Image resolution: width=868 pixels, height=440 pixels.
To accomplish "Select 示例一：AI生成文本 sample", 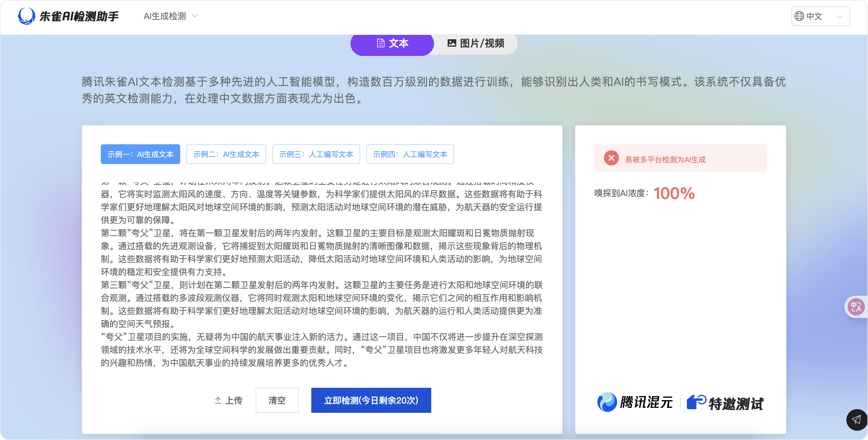I will tap(140, 154).
